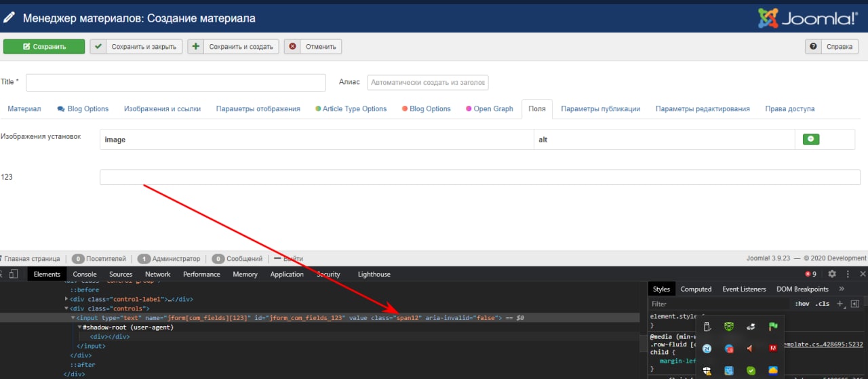The height and width of the screenshot is (379, 868).
Task: Collapse the controls div node
Action: click(66, 308)
